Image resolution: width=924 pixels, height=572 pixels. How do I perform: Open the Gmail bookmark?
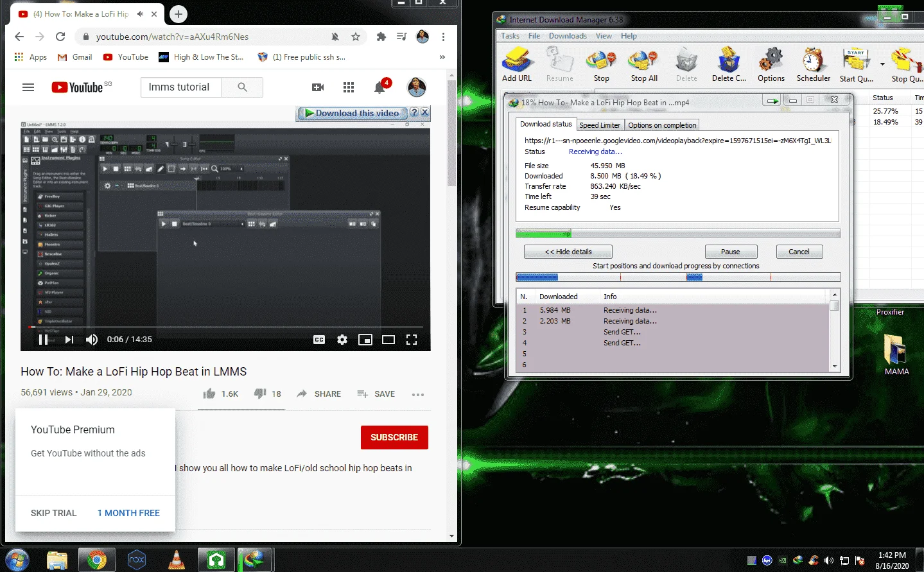click(75, 57)
